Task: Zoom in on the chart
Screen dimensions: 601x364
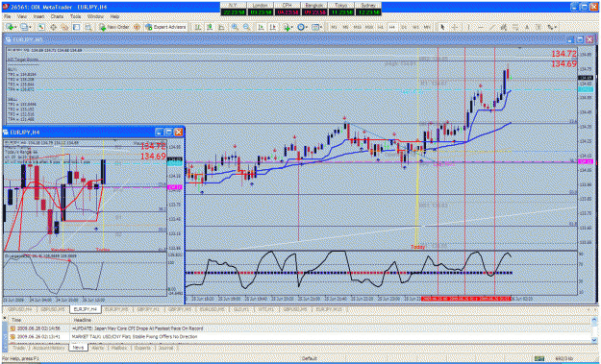Action: coord(235,27)
